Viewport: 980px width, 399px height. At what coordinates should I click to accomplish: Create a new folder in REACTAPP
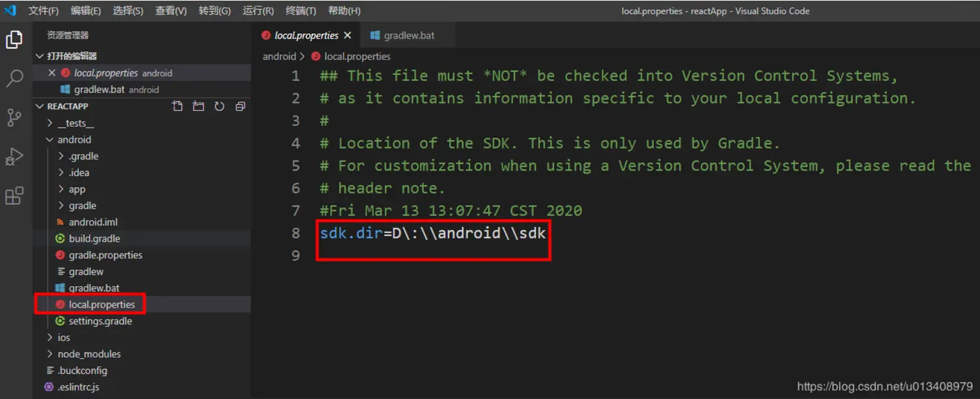tap(198, 106)
